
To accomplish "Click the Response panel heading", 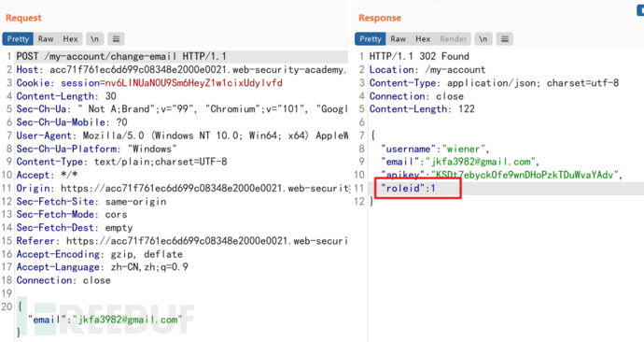I will coord(380,18).
